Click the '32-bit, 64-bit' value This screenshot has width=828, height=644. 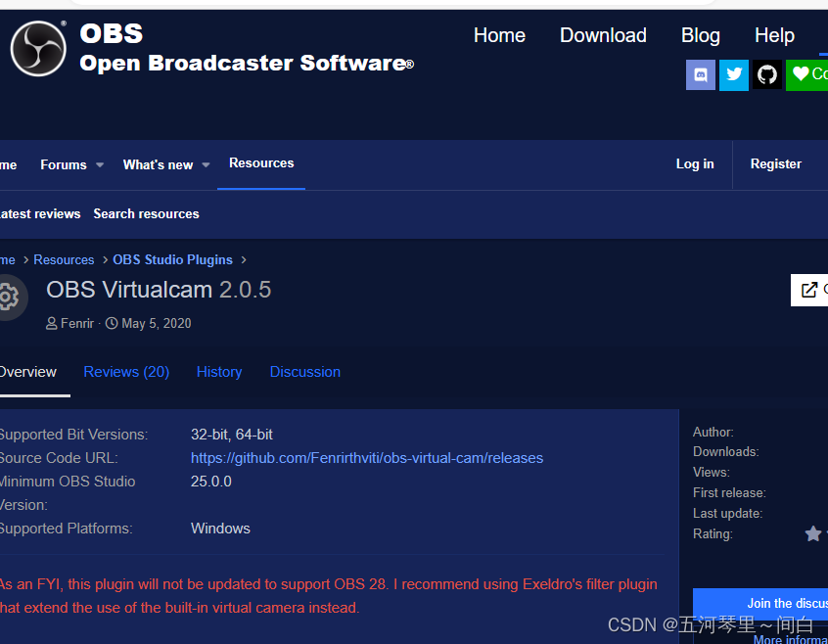tap(232, 435)
